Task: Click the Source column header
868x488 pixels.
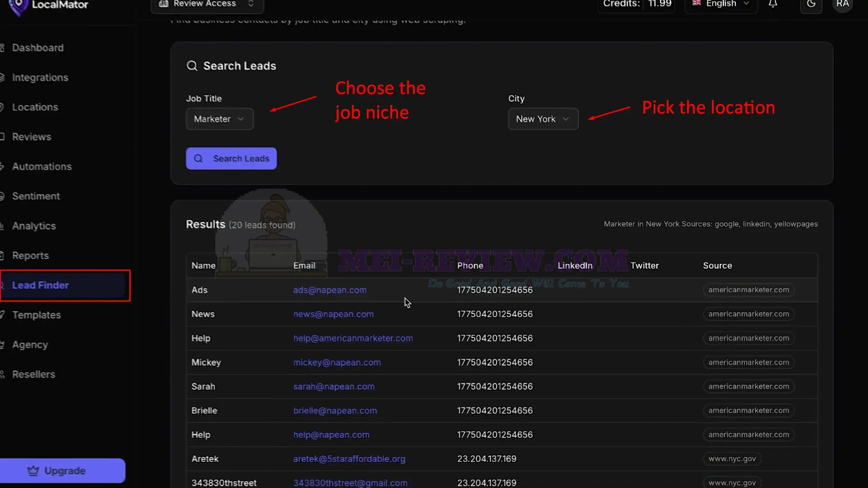Action: [717, 265]
